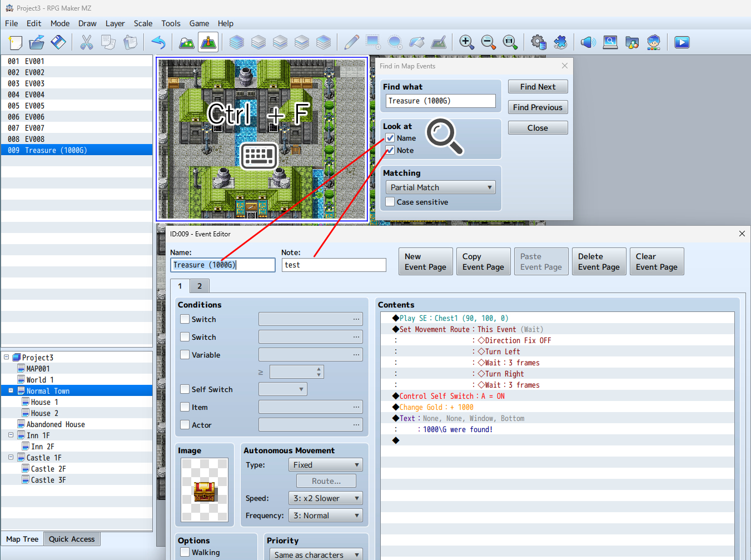Open the Tools menu
The height and width of the screenshot is (560, 751).
tap(171, 23)
